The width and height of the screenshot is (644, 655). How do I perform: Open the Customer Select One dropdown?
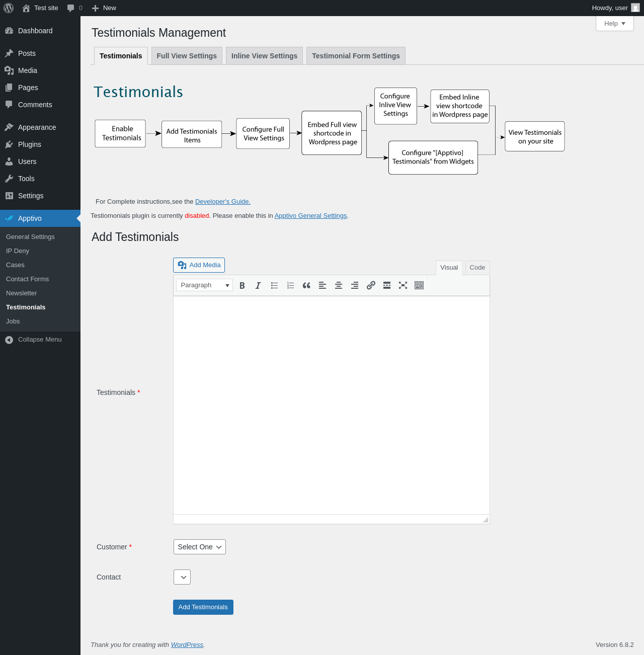pyautogui.click(x=200, y=547)
